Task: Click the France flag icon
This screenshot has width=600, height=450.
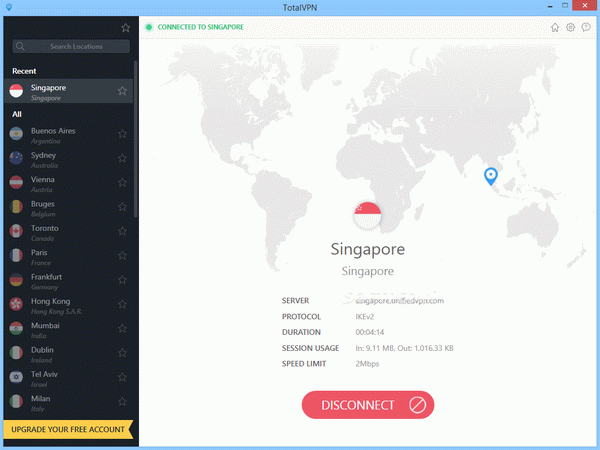Action: (16, 255)
